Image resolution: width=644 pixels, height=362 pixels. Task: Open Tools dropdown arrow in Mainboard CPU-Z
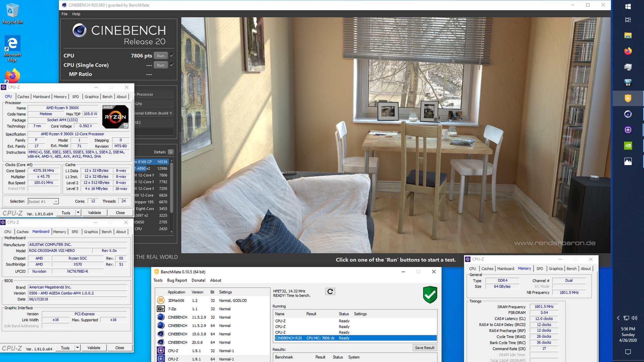[77, 348]
